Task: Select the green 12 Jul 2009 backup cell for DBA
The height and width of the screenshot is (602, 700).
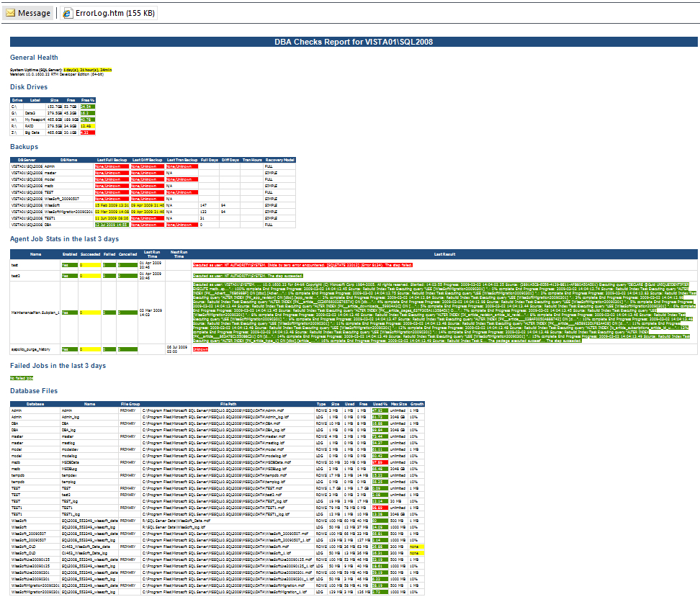Action: pos(112,224)
